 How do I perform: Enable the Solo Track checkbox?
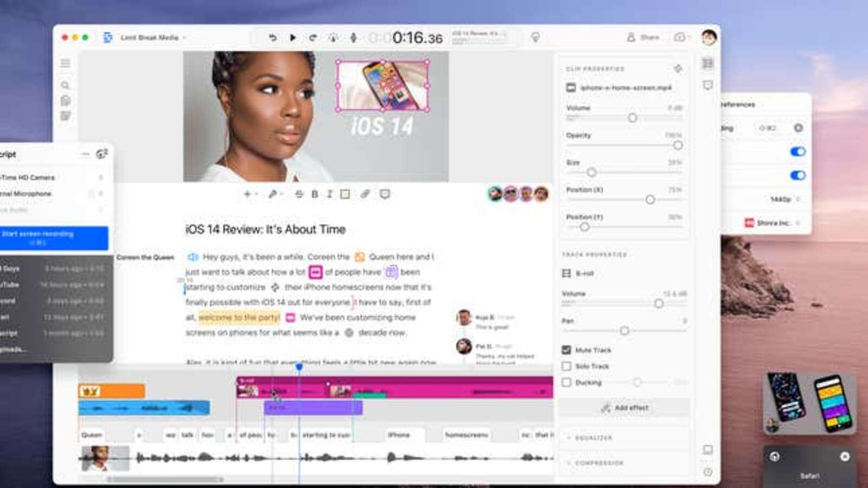click(x=566, y=367)
